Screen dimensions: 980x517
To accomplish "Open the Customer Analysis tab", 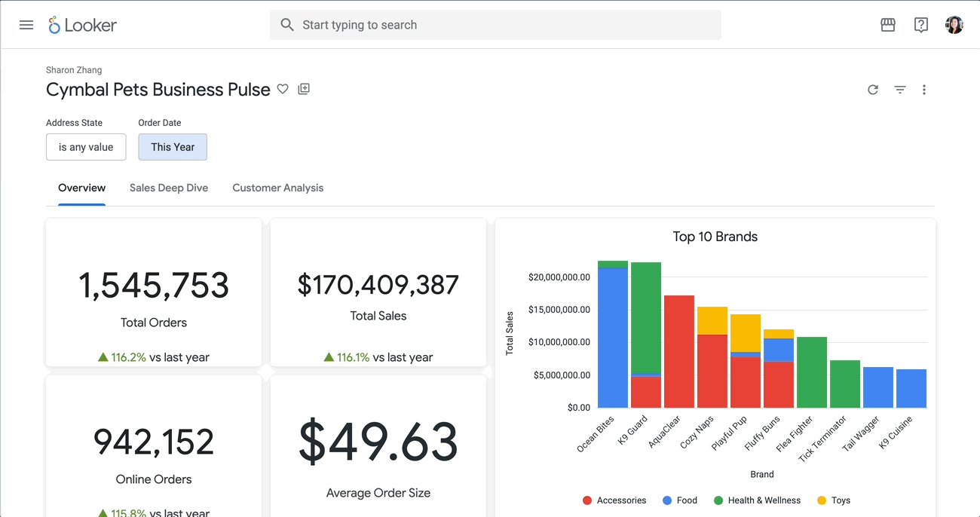I will [x=277, y=188].
